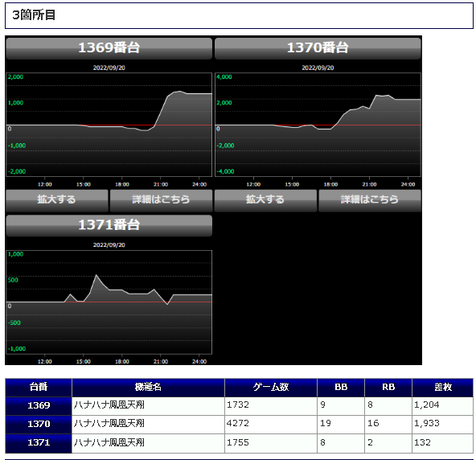Click the 1371 slump graph

[x=109, y=302]
